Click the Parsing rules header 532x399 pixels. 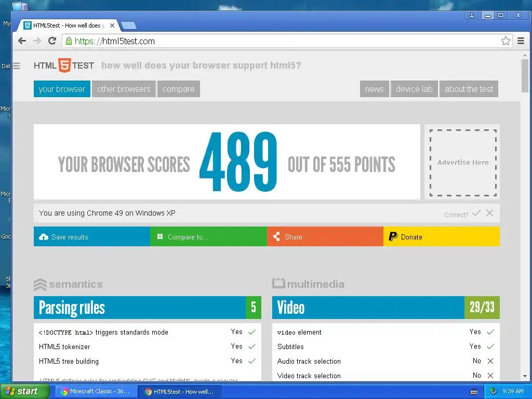pos(147,308)
